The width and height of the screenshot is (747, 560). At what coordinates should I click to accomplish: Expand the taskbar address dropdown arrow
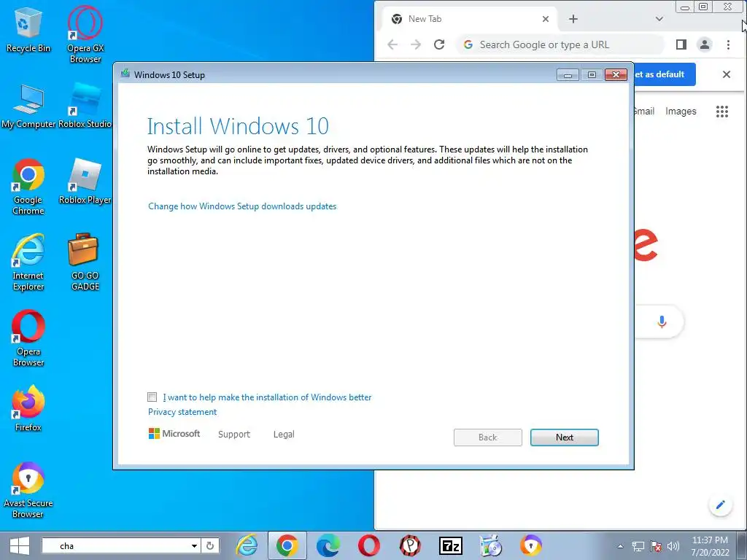[x=194, y=545]
